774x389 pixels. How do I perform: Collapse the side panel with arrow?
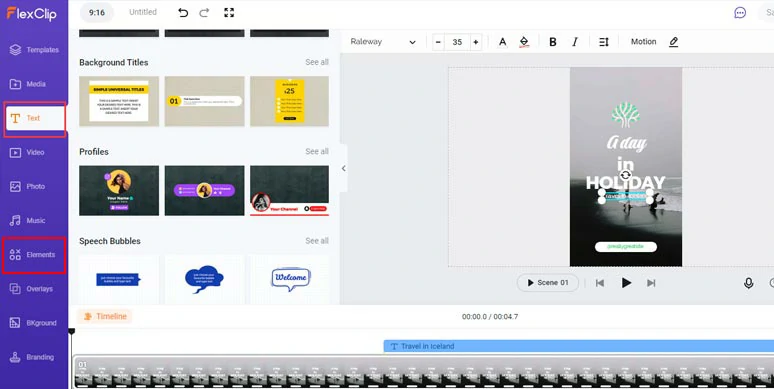(x=344, y=168)
